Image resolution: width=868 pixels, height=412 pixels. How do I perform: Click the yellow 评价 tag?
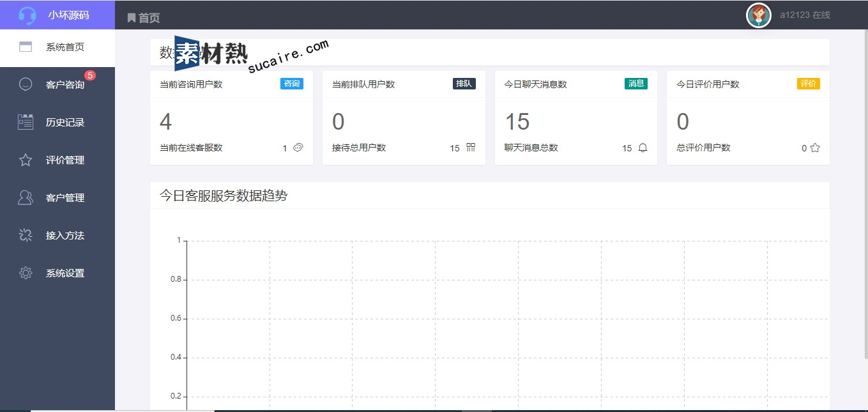tap(809, 84)
